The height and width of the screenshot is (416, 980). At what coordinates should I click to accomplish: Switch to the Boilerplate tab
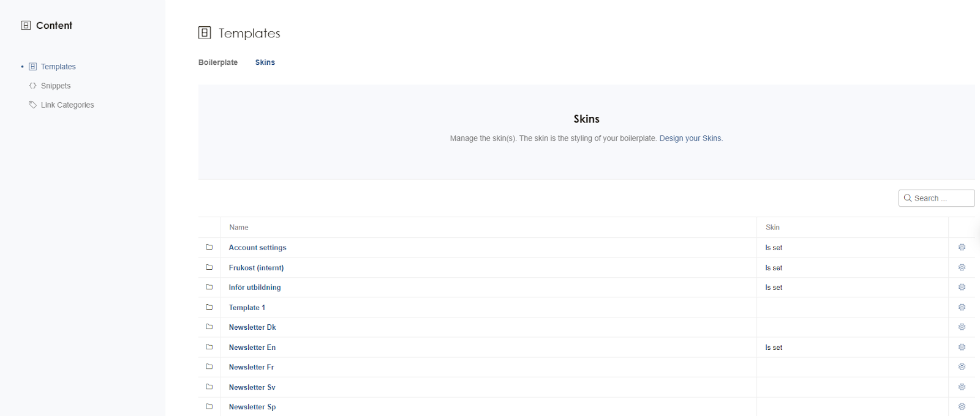pyautogui.click(x=217, y=62)
